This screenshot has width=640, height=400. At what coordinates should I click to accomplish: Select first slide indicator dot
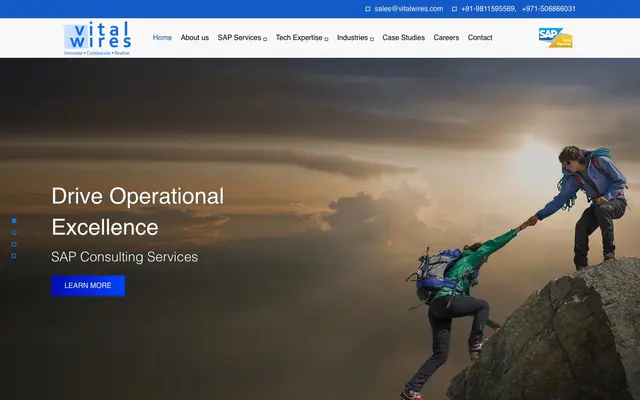pyautogui.click(x=14, y=221)
